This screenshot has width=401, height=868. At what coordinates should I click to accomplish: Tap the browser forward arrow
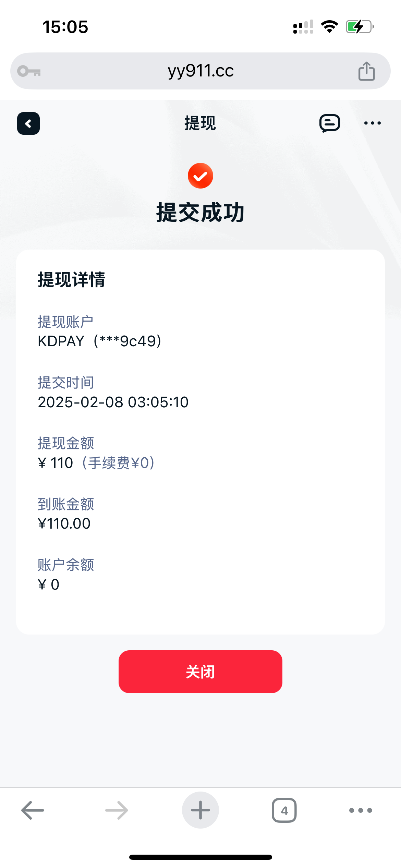(x=117, y=810)
